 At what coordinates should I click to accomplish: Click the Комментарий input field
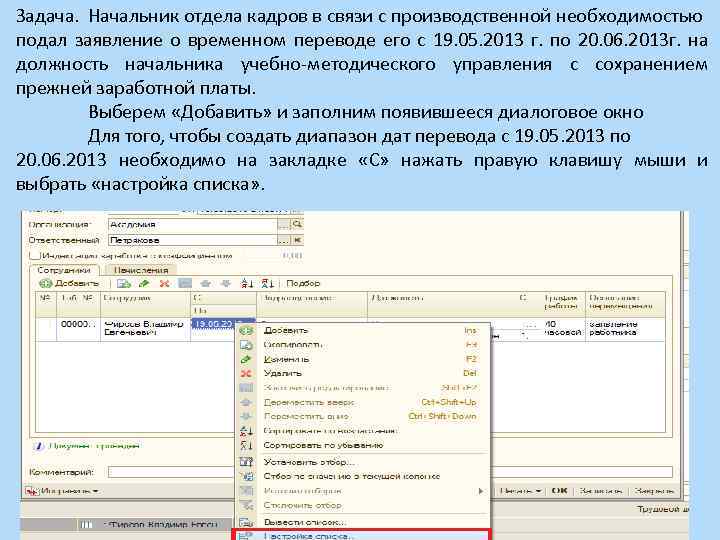coord(390,472)
